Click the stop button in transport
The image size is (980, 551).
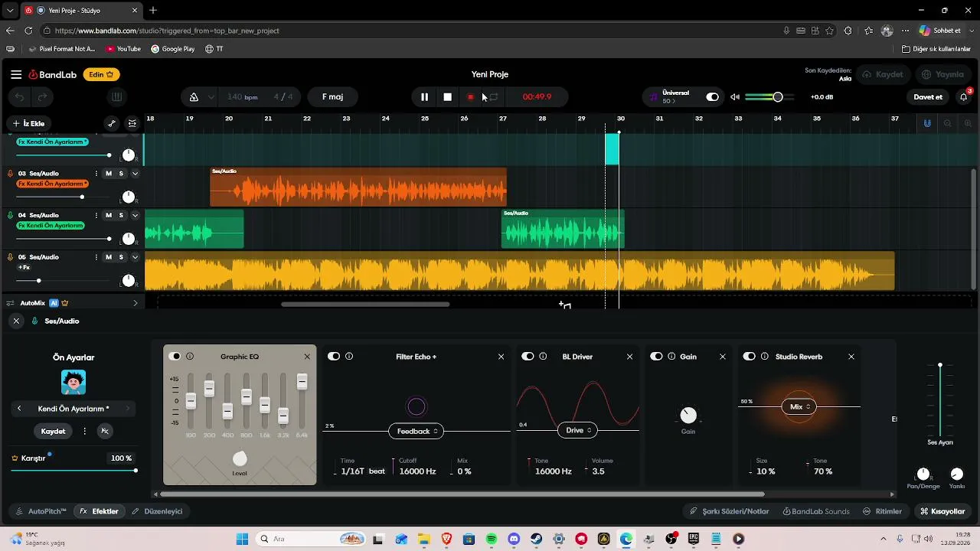coord(448,97)
